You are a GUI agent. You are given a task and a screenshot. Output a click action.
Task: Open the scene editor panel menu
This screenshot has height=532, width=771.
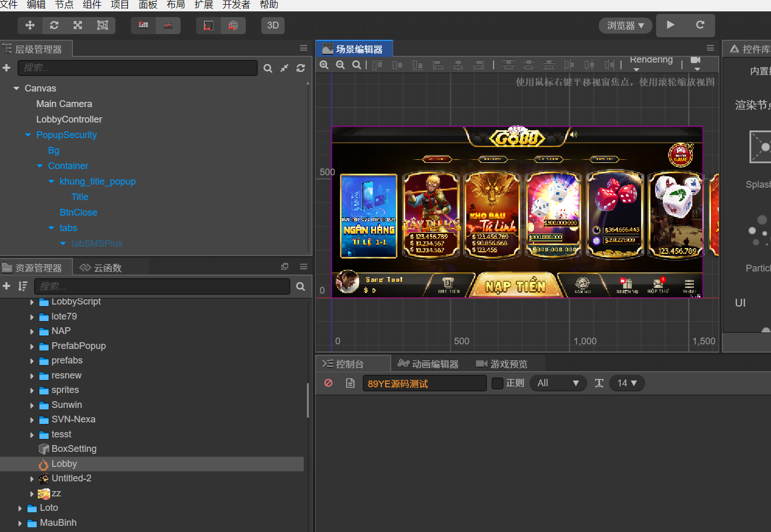(x=710, y=48)
